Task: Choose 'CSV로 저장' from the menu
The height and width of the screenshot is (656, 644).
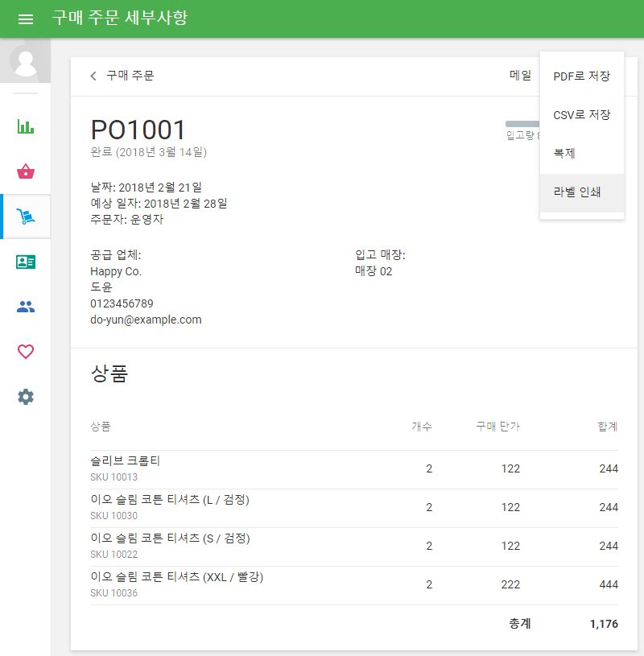Action: (581, 115)
